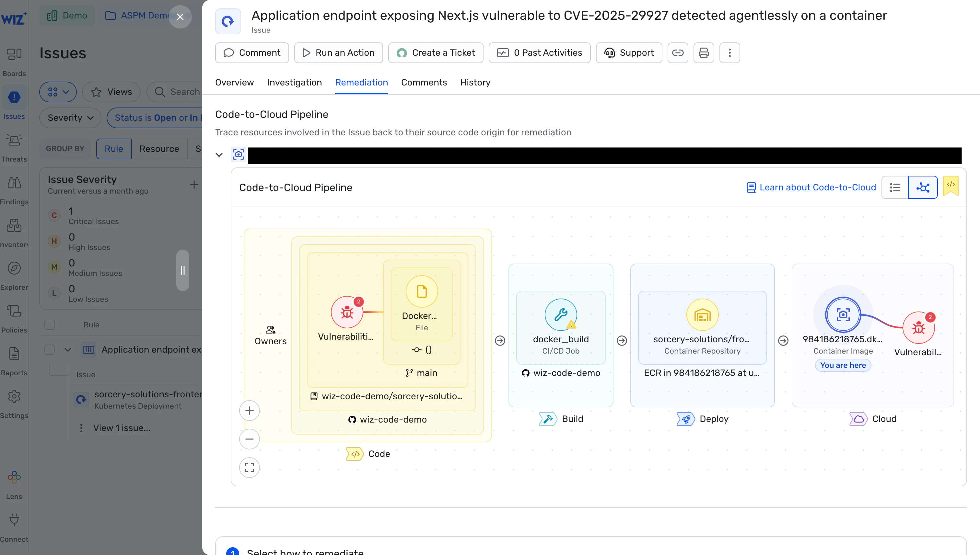Collapse the Application endpoint rule row
Image resolution: width=980 pixels, height=555 pixels.
(x=68, y=349)
